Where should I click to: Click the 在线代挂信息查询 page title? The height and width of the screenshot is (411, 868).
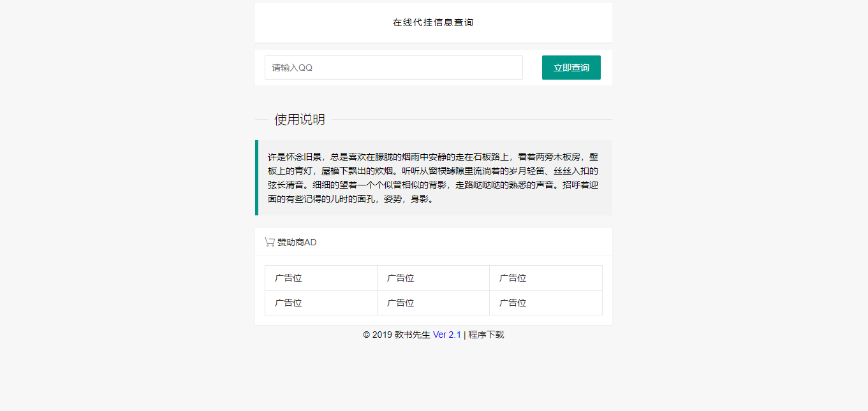(x=433, y=22)
